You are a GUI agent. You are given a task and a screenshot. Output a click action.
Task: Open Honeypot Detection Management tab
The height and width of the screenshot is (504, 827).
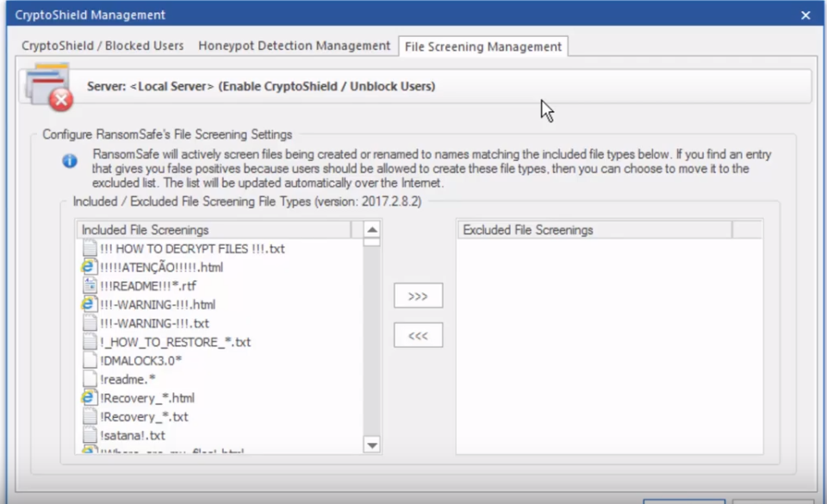[x=294, y=46]
